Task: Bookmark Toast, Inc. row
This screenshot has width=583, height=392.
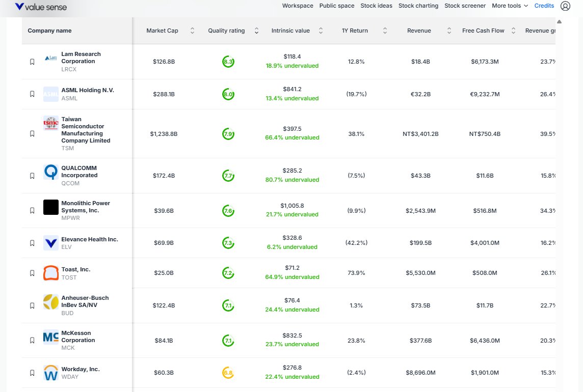Action: [x=32, y=273]
